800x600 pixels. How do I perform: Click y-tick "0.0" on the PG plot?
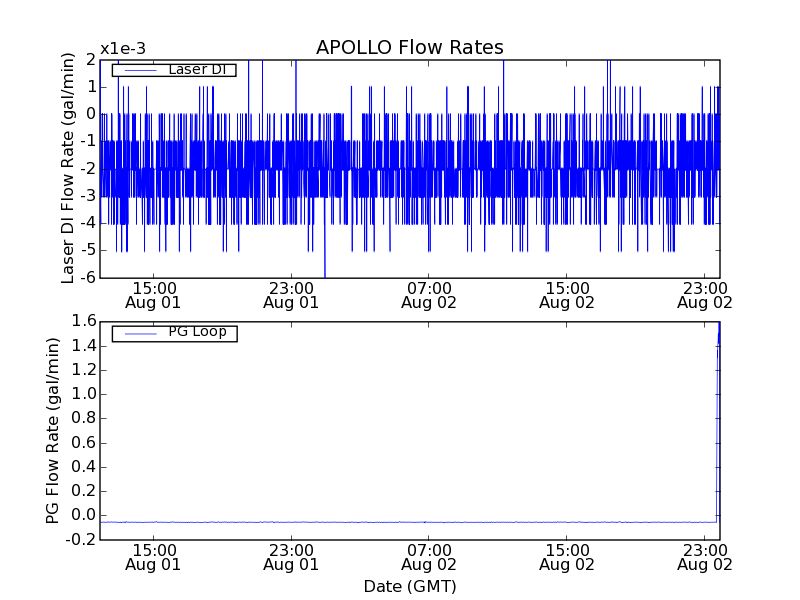coord(84,515)
